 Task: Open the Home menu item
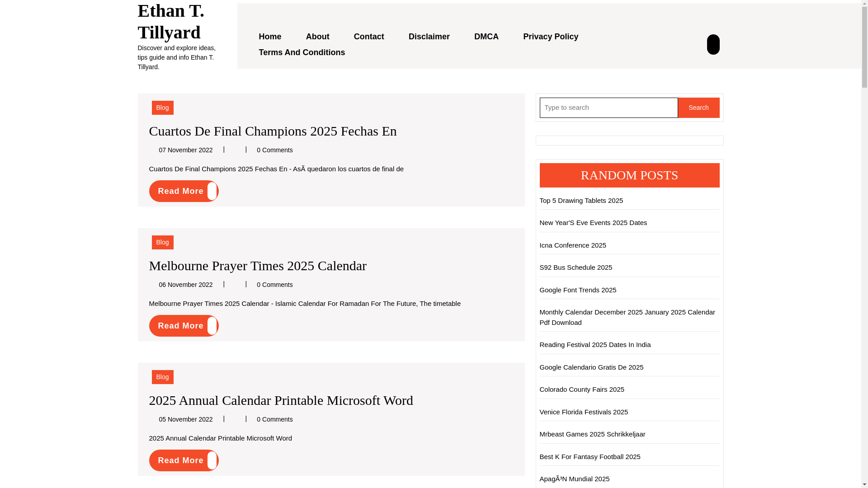click(x=270, y=37)
